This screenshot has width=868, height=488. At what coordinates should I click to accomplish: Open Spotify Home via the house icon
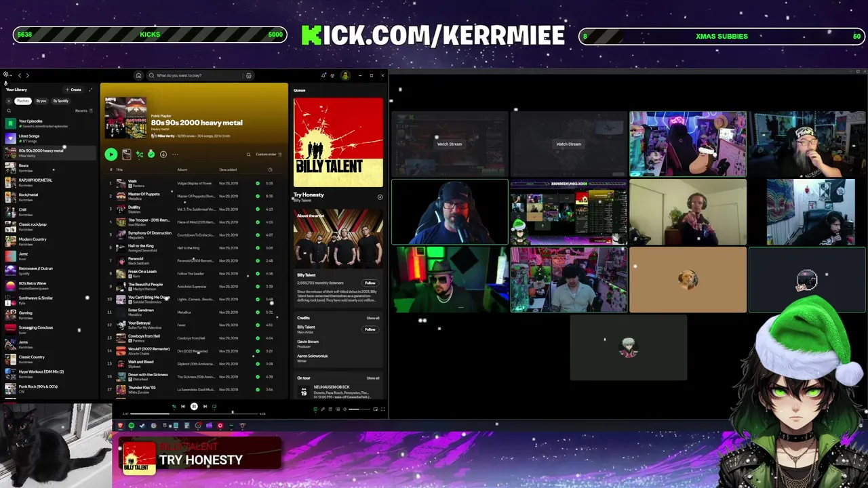138,75
